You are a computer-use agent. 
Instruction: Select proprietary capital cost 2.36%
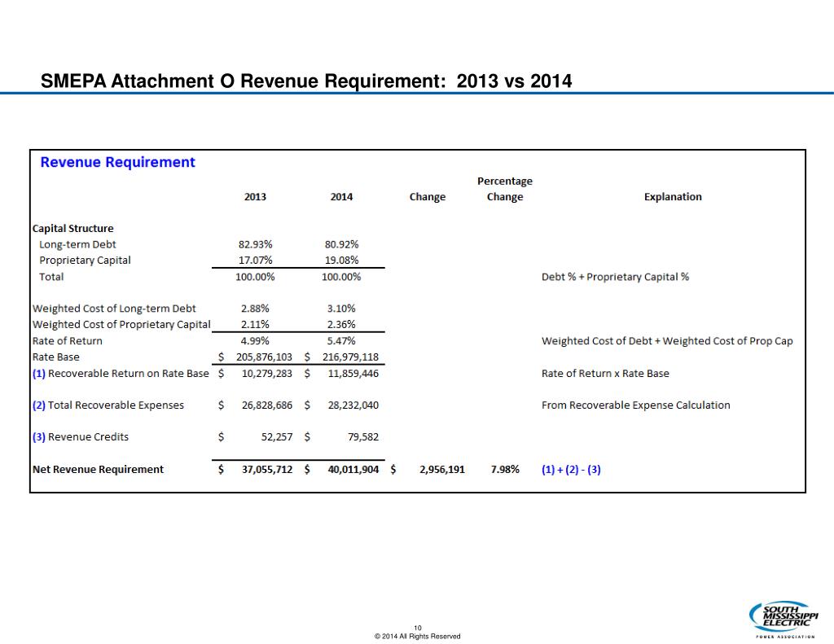[x=341, y=324]
